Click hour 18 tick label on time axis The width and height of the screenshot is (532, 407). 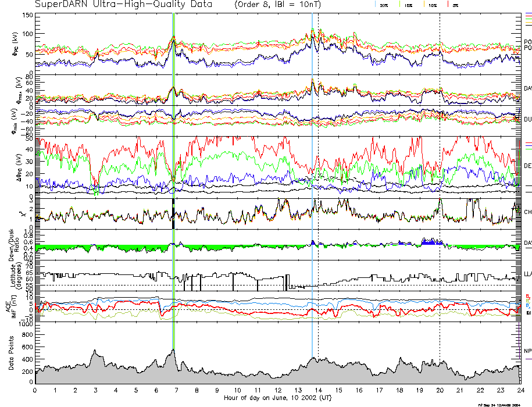pyautogui.click(x=399, y=390)
